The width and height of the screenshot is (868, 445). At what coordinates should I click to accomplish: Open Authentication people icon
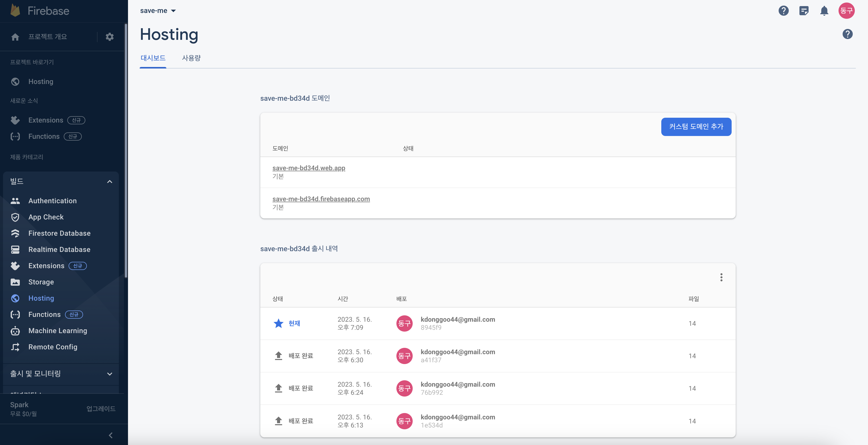coord(15,201)
